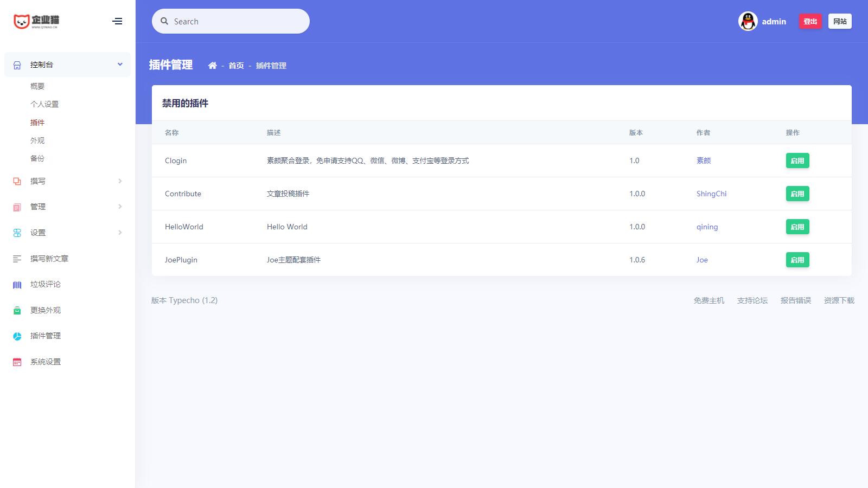Click the red 登出 logout button
Screen dimensions: 868x488
(810, 21)
